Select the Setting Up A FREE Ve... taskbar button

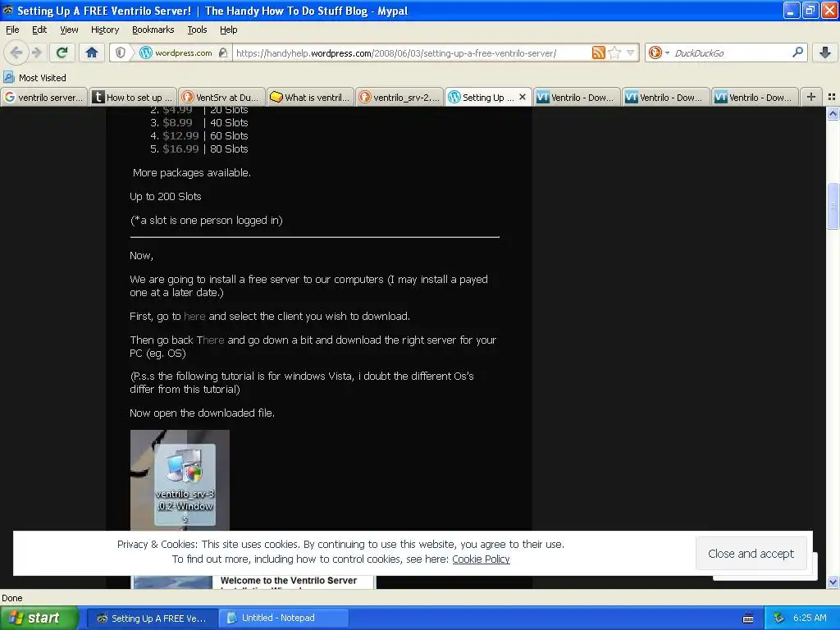[152, 619]
